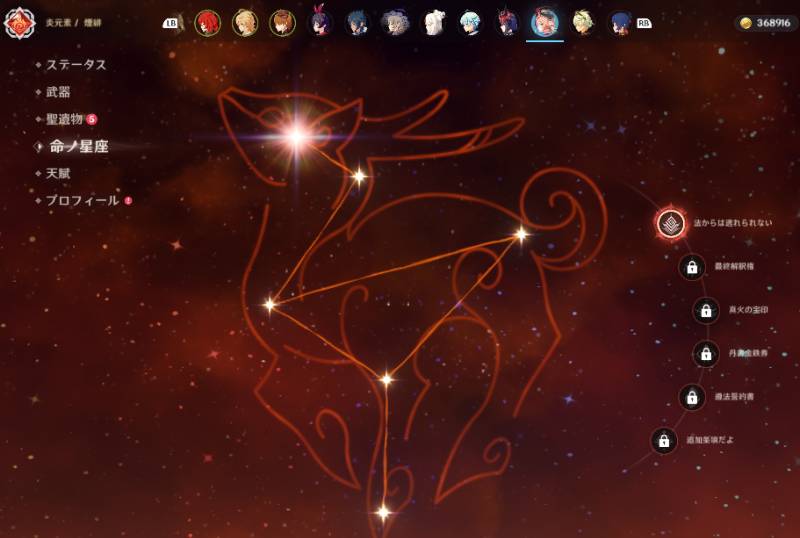
Task: Select the light-blue-haired character portrait
Action: click(470, 23)
